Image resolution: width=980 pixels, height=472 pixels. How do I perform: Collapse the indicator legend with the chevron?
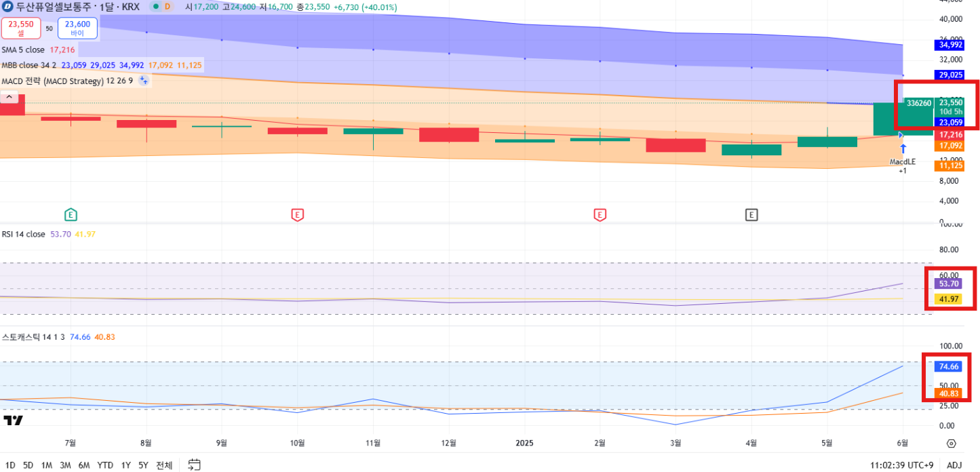(9, 98)
